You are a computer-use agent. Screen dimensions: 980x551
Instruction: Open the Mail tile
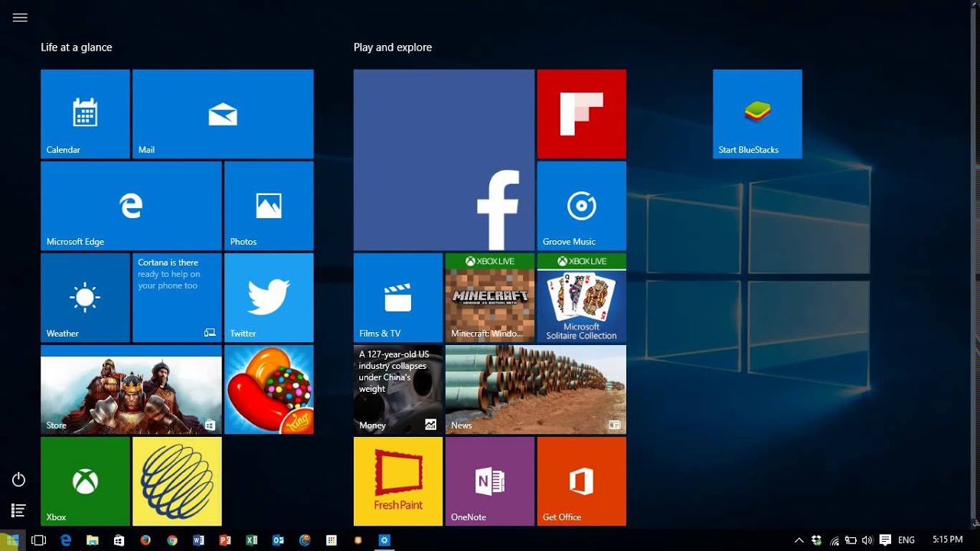click(x=223, y=114)
